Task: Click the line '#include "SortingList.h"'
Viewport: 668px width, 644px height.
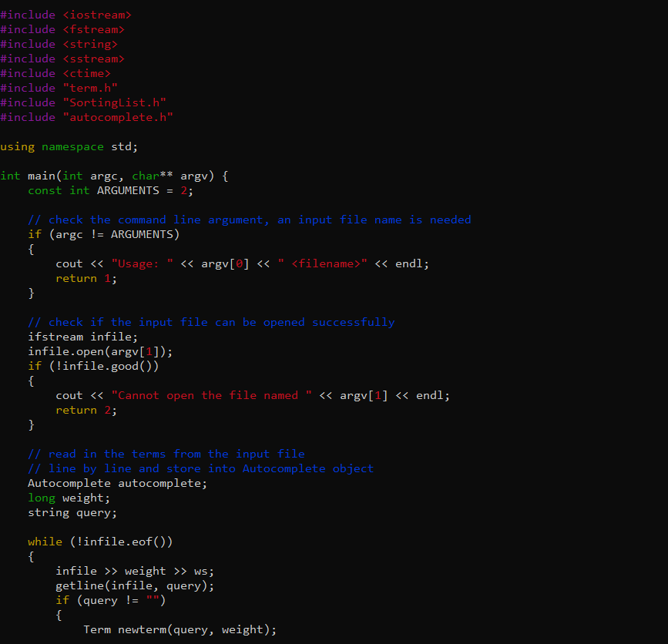Action: (83, 102)
